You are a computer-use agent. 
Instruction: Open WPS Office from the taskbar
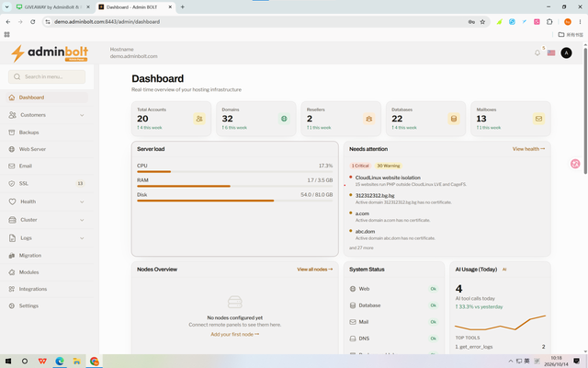[x=42, y=362]
